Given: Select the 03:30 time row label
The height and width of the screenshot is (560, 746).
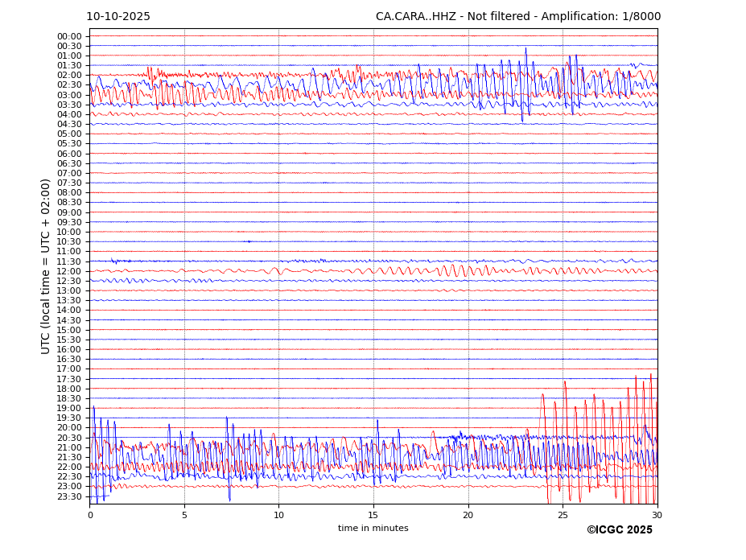Looking at the screenshot, I should [x=69, y=105].
